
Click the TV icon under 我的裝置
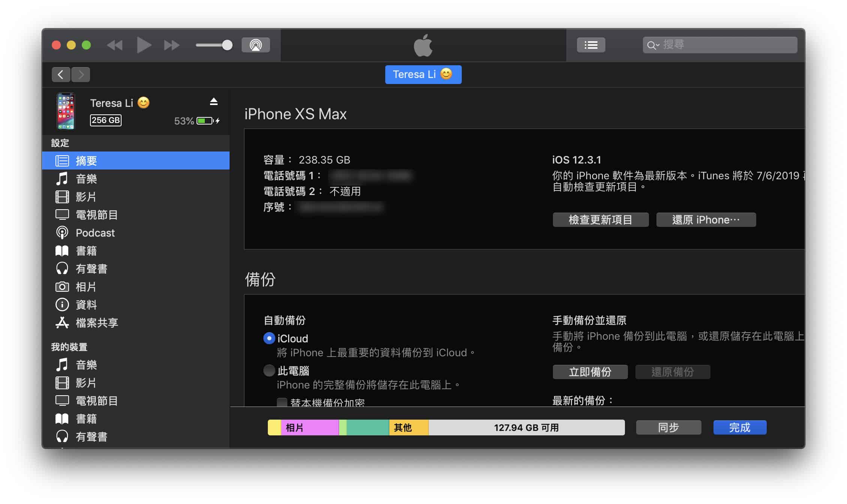pyautogui.click(x=62, y=400)
